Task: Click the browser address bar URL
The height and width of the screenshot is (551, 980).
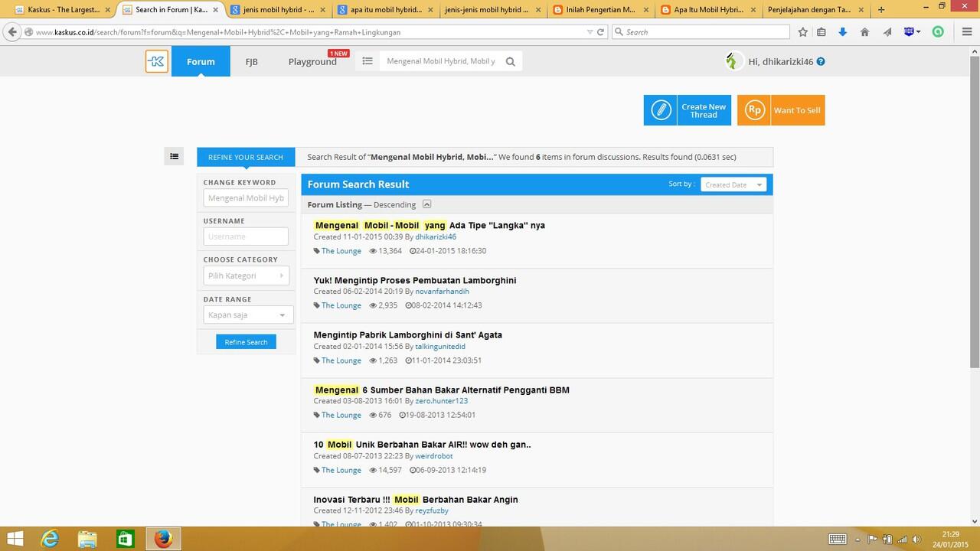Action: 306,32
